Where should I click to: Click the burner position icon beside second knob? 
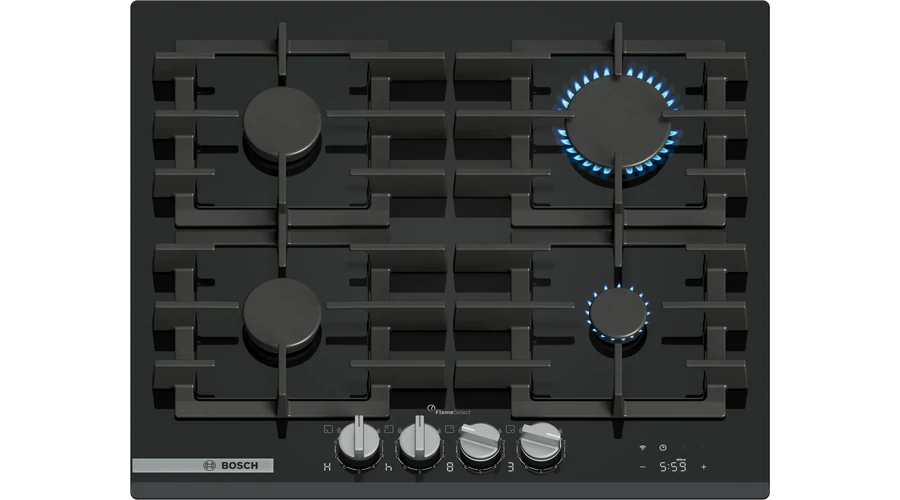(x=387, y=429)
